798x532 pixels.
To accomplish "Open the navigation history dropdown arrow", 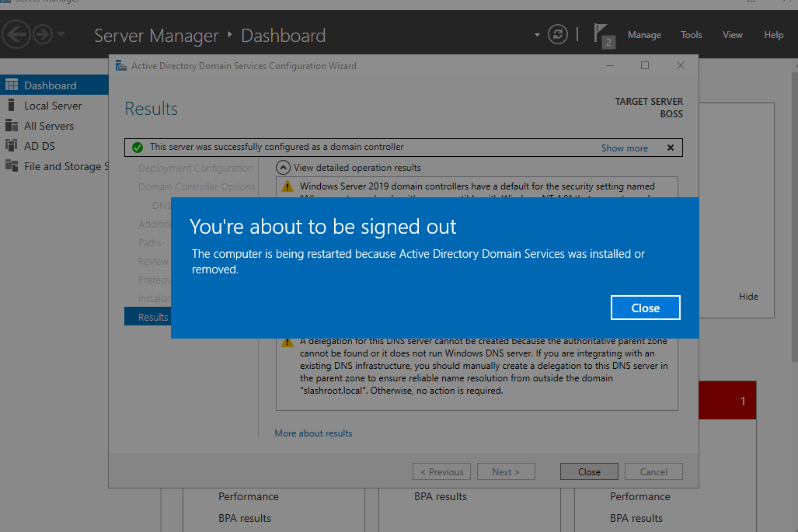I will point(61,35).
